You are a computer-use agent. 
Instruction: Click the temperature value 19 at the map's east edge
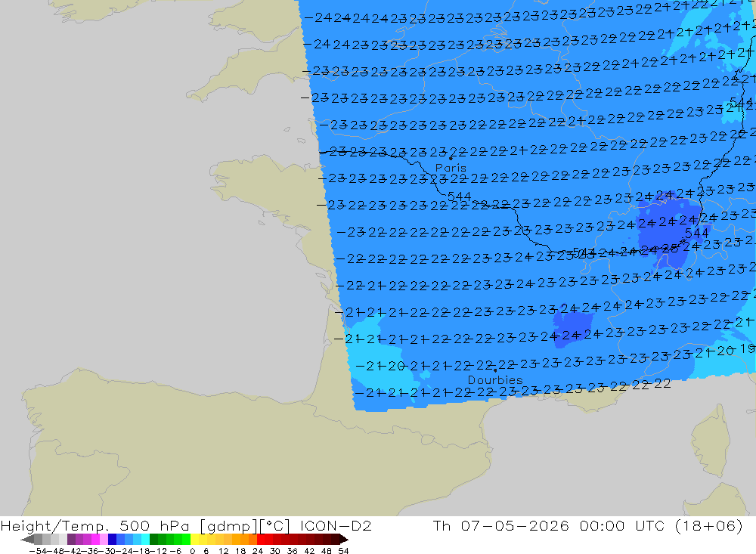[748, 348]
